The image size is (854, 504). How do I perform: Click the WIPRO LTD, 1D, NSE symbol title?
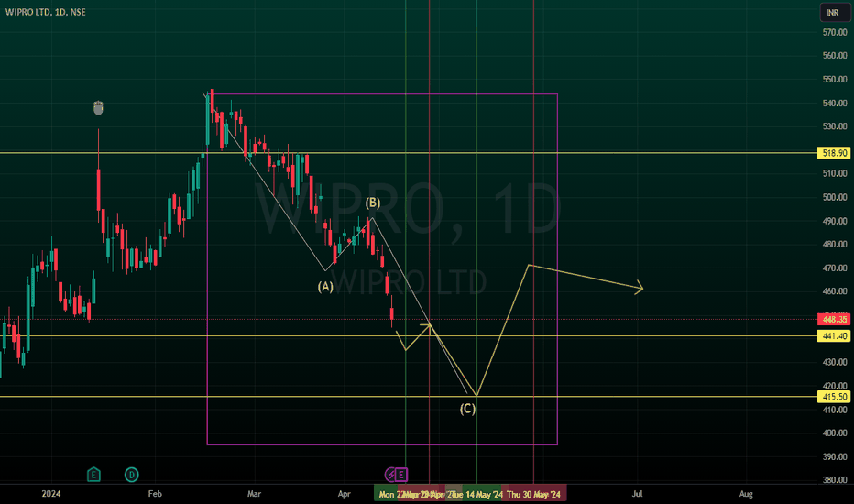pyautogui.click(x=46, y=12)
